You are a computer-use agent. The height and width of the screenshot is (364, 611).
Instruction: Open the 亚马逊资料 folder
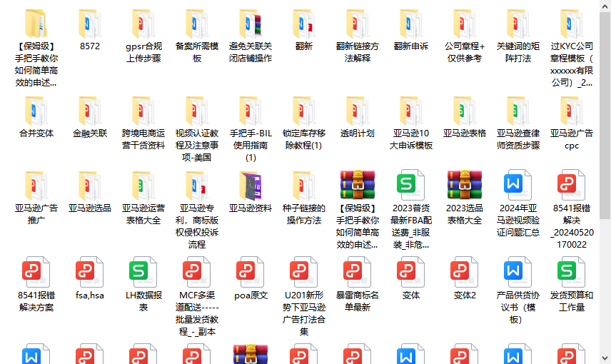(250, 186)
